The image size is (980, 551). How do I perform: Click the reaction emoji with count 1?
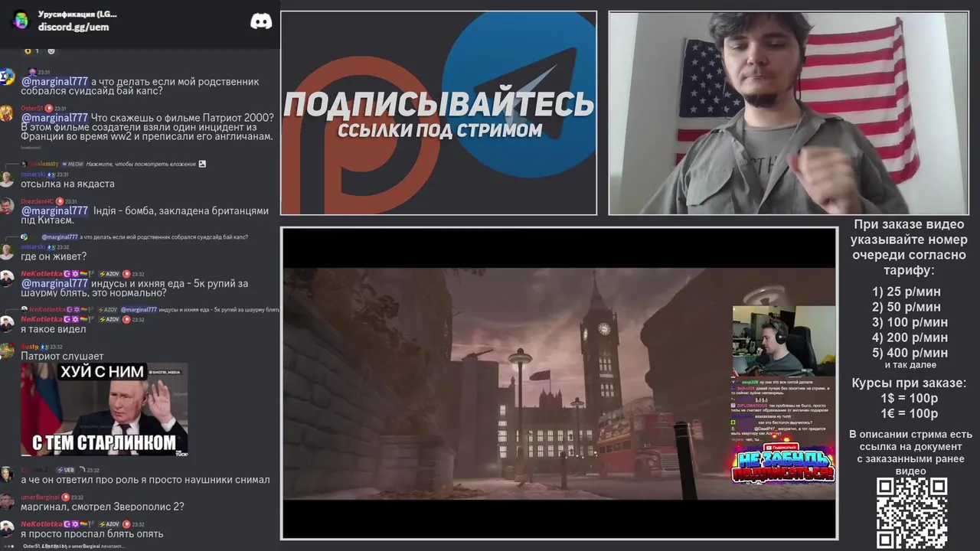coord(32,51)
